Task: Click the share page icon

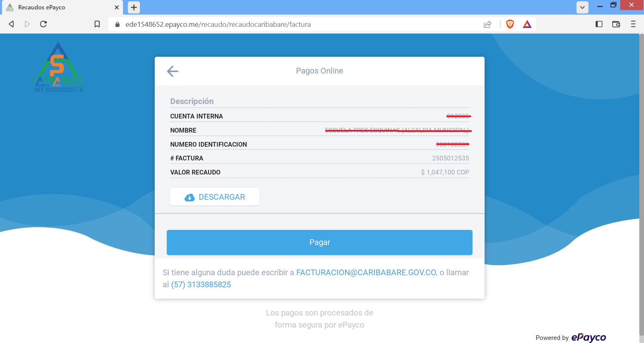Action: [487, 24]
